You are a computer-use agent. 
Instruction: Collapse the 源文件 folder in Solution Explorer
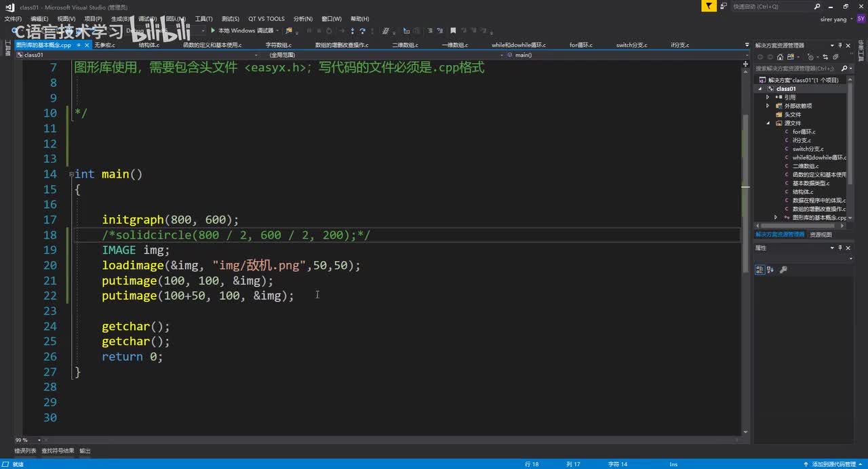point(768,123)
